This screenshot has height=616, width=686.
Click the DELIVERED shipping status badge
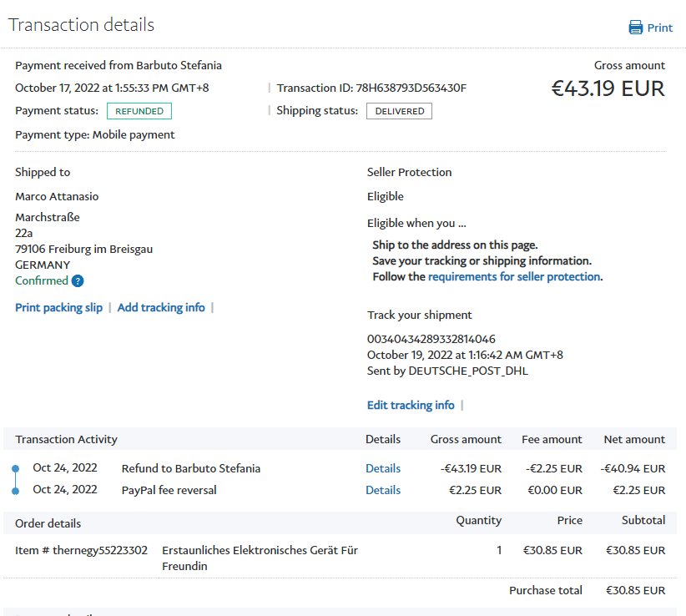[399, 111]
